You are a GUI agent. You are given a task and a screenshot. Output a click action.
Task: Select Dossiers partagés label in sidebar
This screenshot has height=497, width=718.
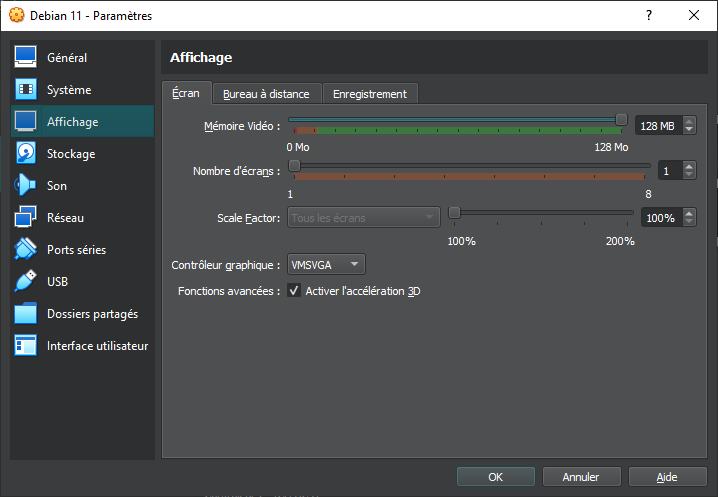pyautogui.click(x=92, y=314)
